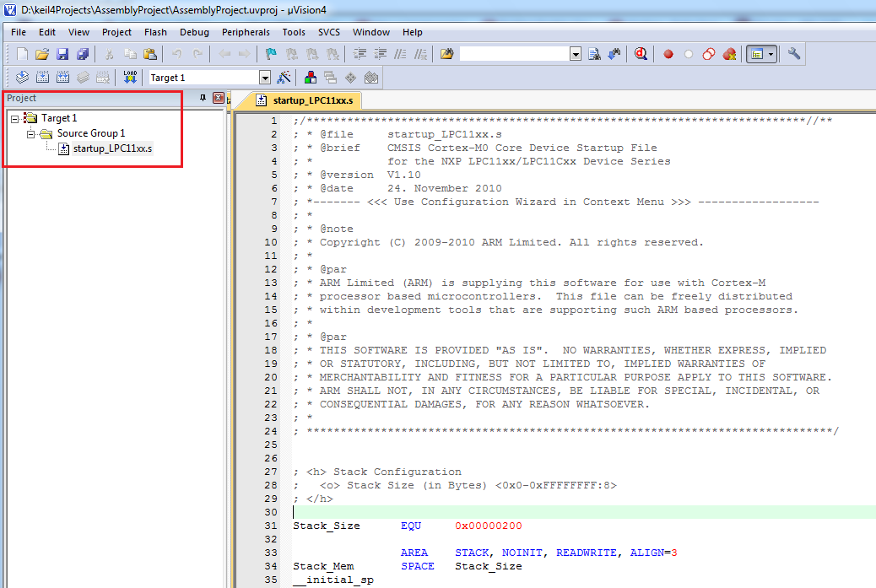Open Target Options with the magic wand icon
Viewport: 876px width, 588px height.
[x=284, y=78]
